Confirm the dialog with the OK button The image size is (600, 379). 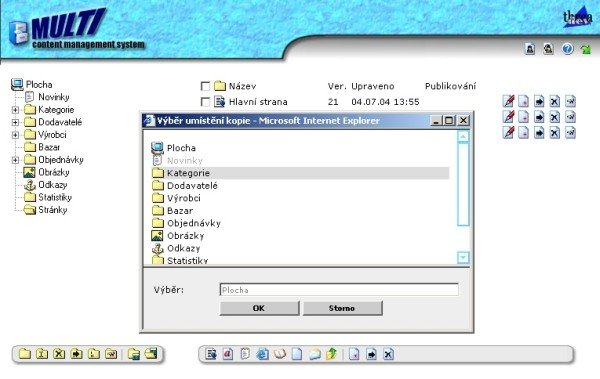(259, 308)
